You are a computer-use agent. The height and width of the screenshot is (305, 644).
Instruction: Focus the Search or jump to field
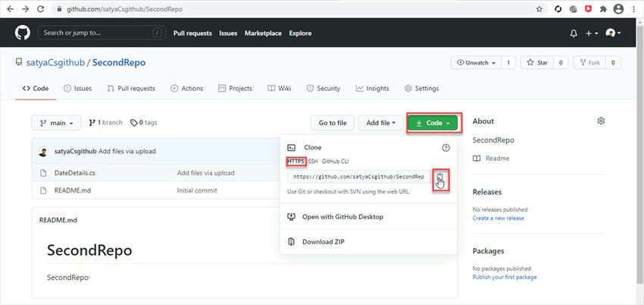pyautogui.click(x=102, y=33)
